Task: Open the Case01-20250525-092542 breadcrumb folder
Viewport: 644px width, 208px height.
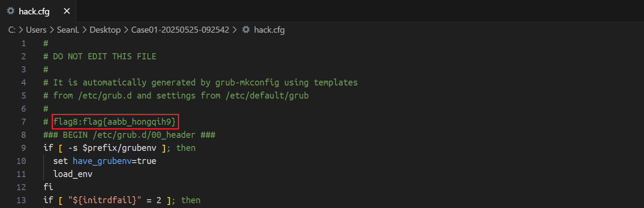Action: 180,30
